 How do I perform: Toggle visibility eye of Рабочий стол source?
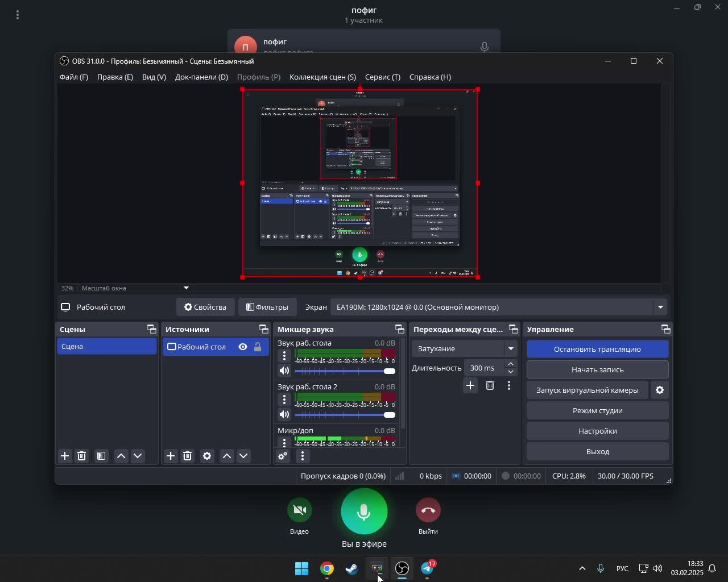coord(243,347)
